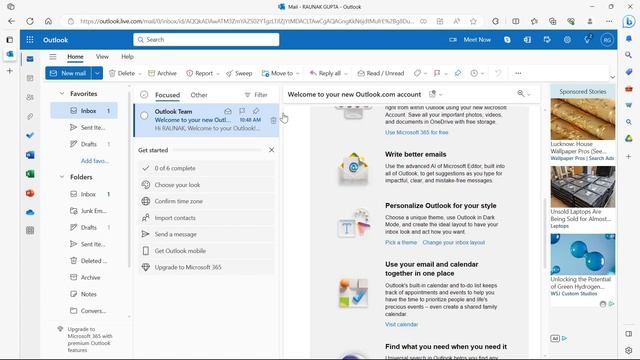This screenshot has width=640, height=360.
Task: Collapse the Folders section
Action: coord(62,177)
